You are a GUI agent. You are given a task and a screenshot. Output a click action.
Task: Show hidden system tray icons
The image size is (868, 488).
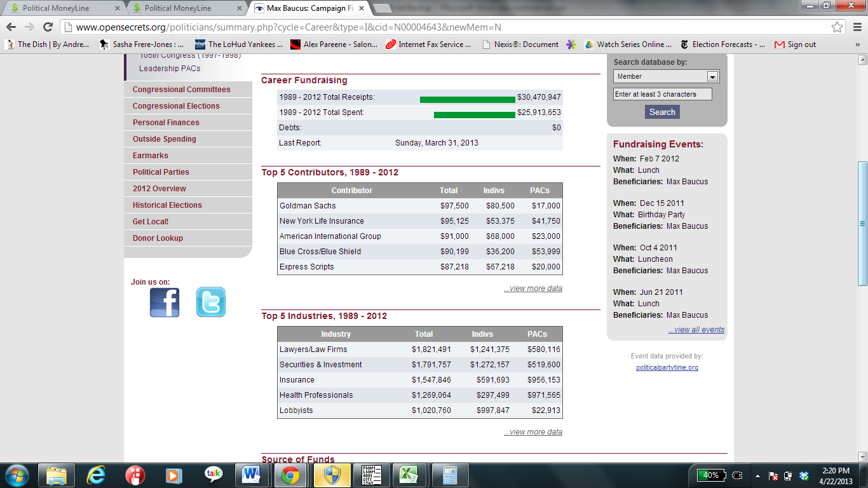(757, 475)
